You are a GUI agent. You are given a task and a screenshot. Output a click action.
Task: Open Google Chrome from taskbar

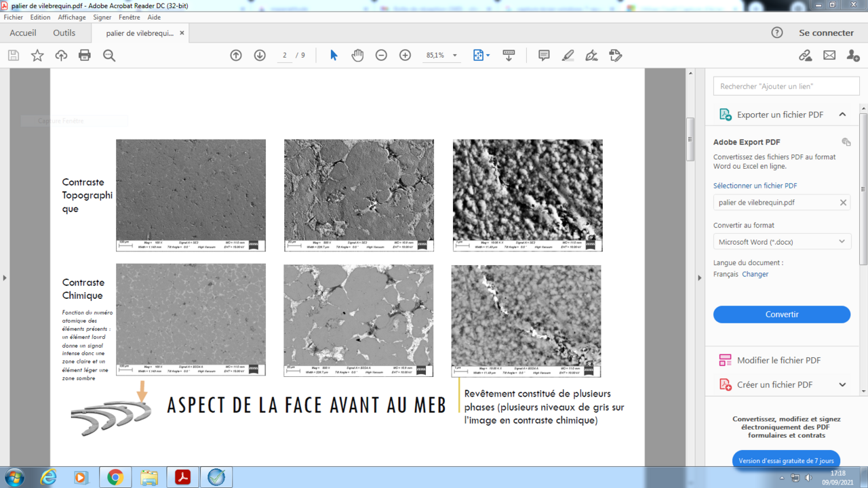[x=115, y=477]
